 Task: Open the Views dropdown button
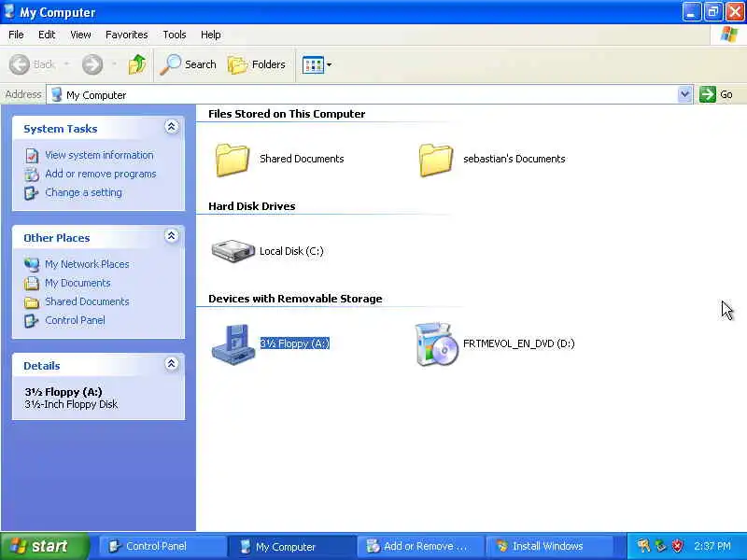coord(317,64)
